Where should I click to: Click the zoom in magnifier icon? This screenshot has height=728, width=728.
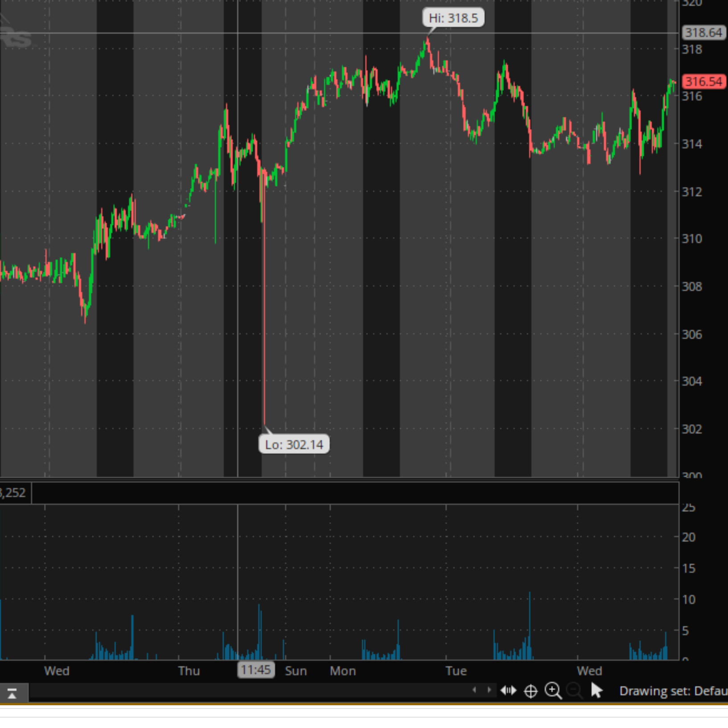[x=553, y=691]
